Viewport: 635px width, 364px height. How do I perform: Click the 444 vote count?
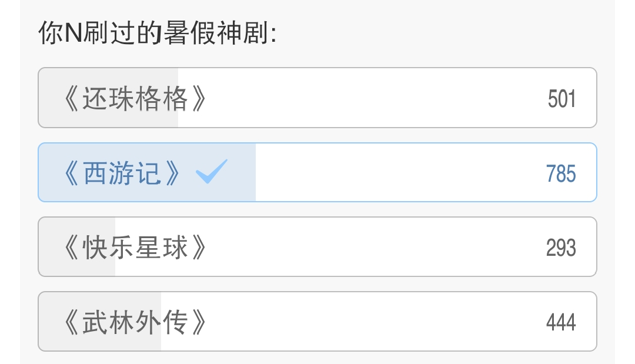(560, 322)
